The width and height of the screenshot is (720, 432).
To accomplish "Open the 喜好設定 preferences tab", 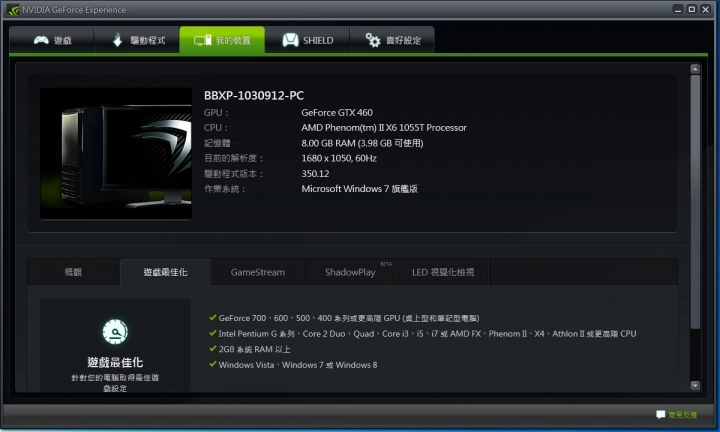I will (x=392, y=40).
